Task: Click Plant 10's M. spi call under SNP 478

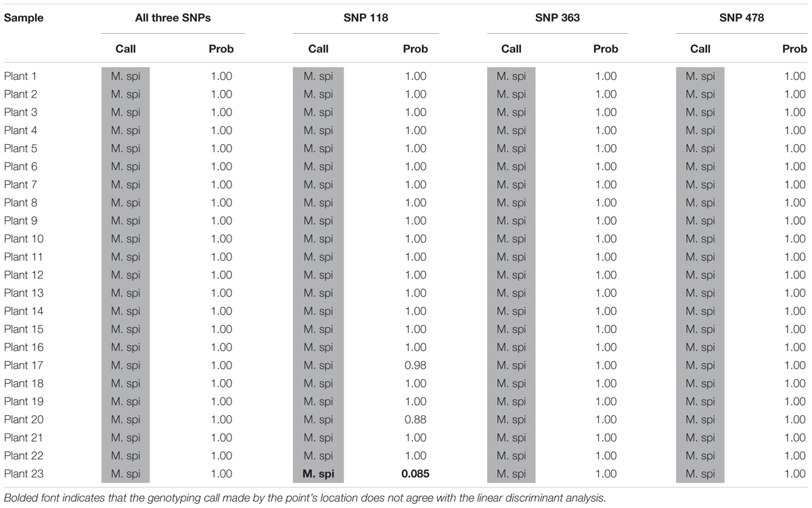Action: click(x=700, y=239)
